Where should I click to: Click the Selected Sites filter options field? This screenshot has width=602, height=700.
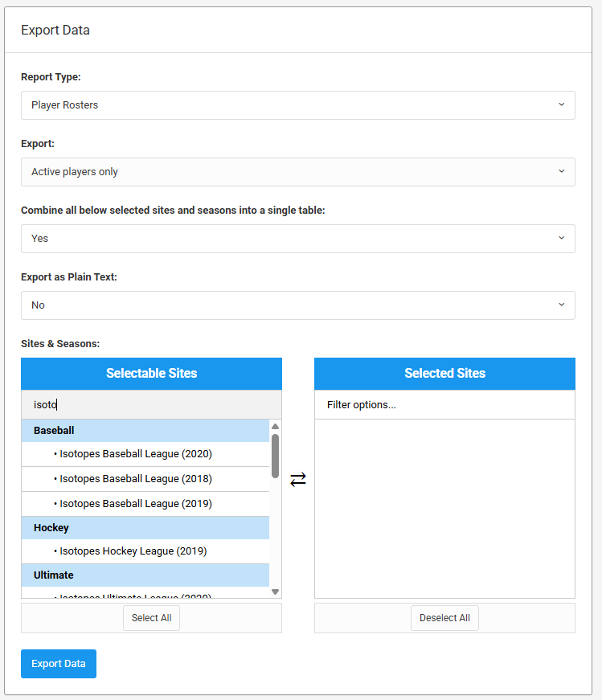(444, 405)
